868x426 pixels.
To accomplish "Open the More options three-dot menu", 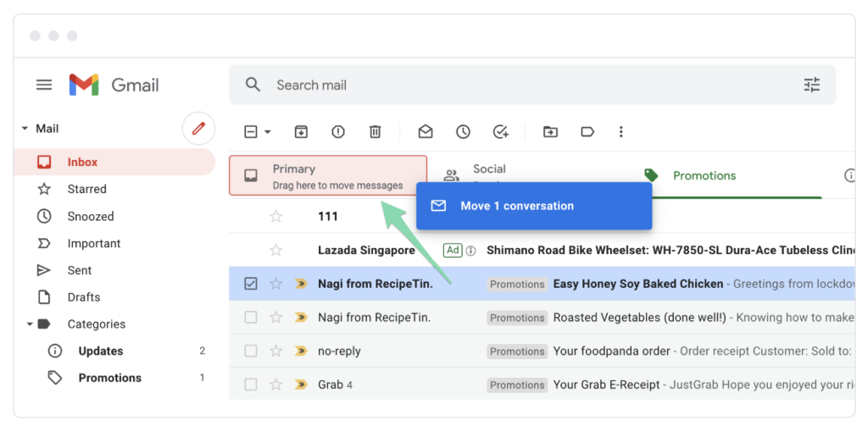I will tap(621, 131).
